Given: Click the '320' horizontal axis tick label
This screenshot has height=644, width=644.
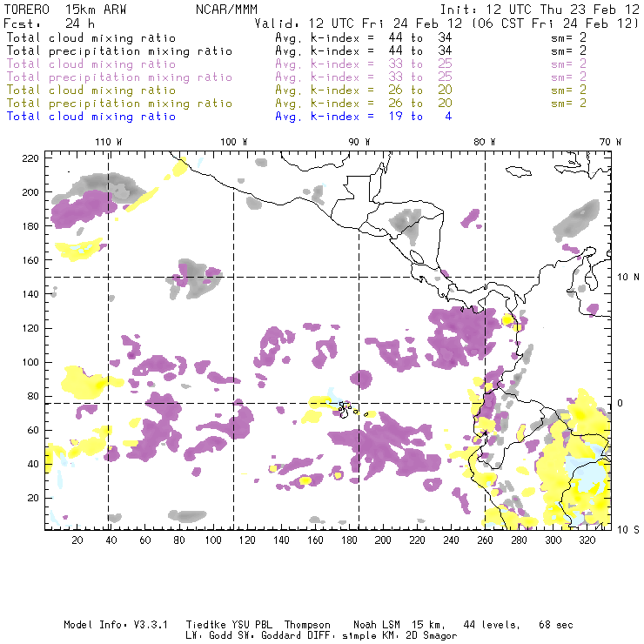Looking at the screenshot, I should point(587,540).
